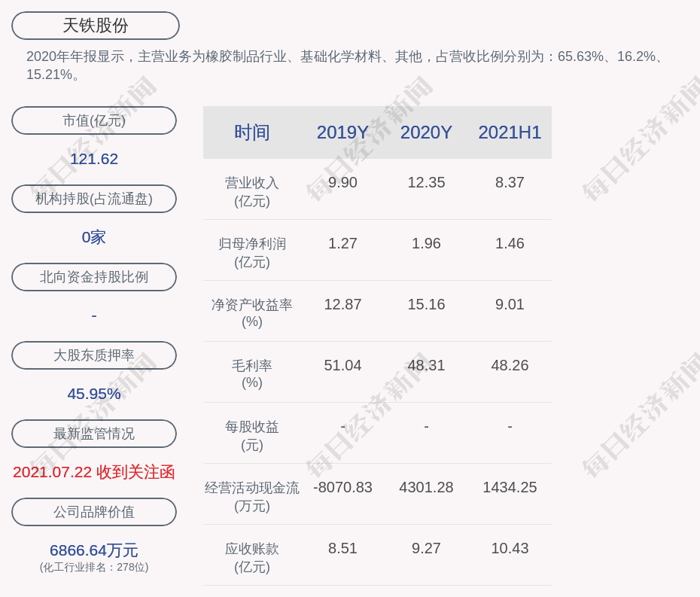Screen dimensions: 700x597
Task: Click the revenue value 12.35
Action: point(426,183)
